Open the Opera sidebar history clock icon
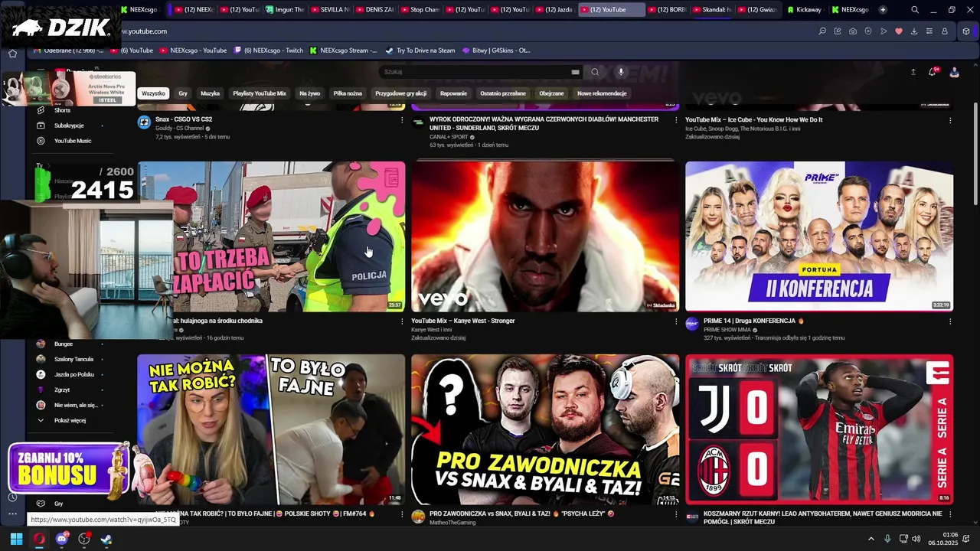 point(12,497)
